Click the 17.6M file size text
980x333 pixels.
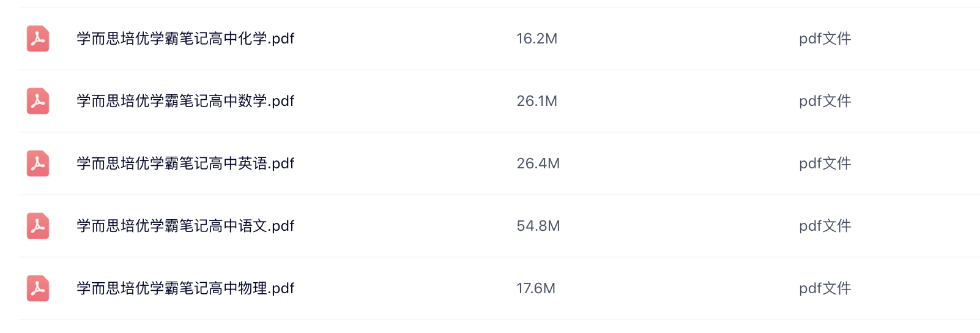(535, 288)
